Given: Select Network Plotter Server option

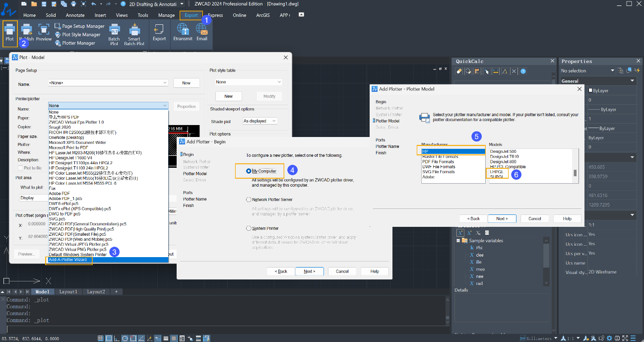Looking at the screenshot, I should pos(249,200).
